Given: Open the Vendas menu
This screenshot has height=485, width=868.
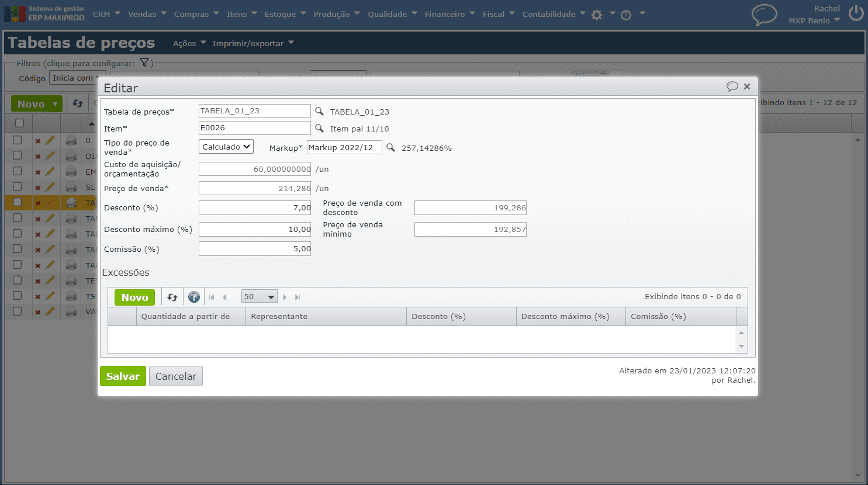Looking at the screenshot, I should 147,14.
